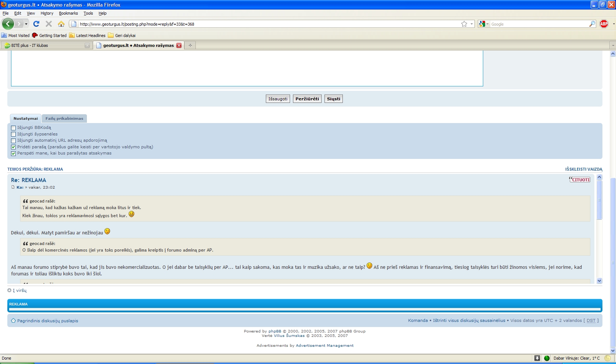Submit the reply with Siųsti
The height and width of the screenshot is (364, 616).
pyautogui.click(x=334, y=99)
